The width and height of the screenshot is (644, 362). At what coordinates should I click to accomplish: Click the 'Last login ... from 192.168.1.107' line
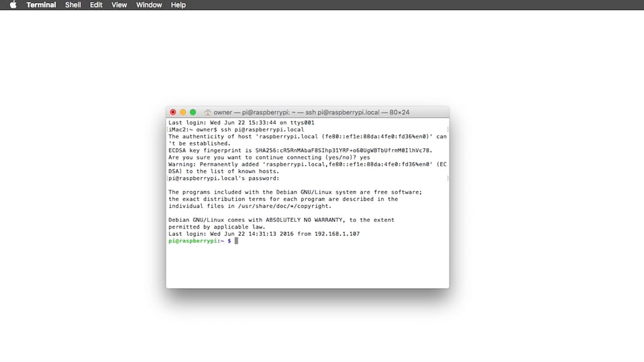pos(264,234)
